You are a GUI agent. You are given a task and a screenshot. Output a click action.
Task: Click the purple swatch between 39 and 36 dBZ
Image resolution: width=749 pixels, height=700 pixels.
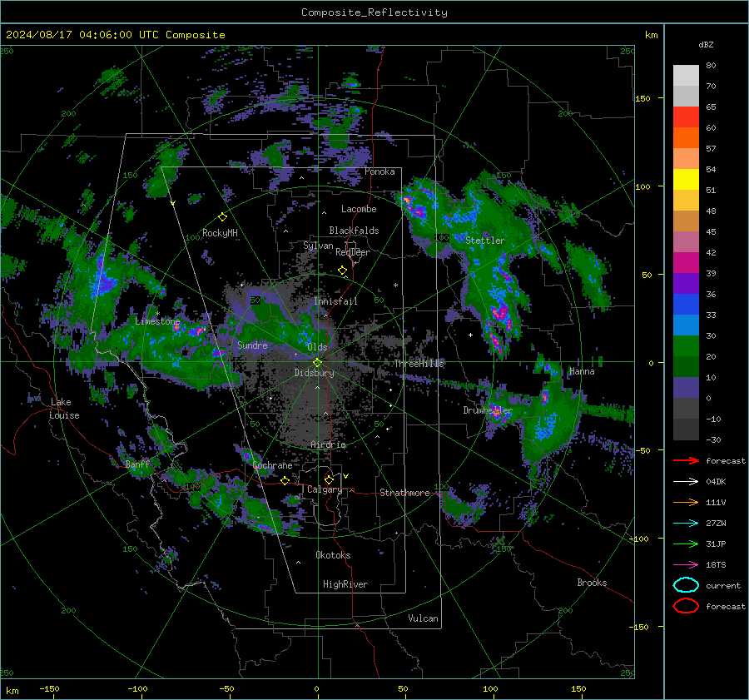pos(686,283)
